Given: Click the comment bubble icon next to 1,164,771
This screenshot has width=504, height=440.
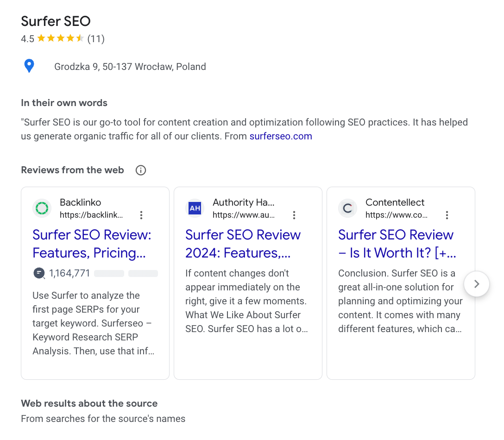Looking at the screenshot, I should 39,273.
